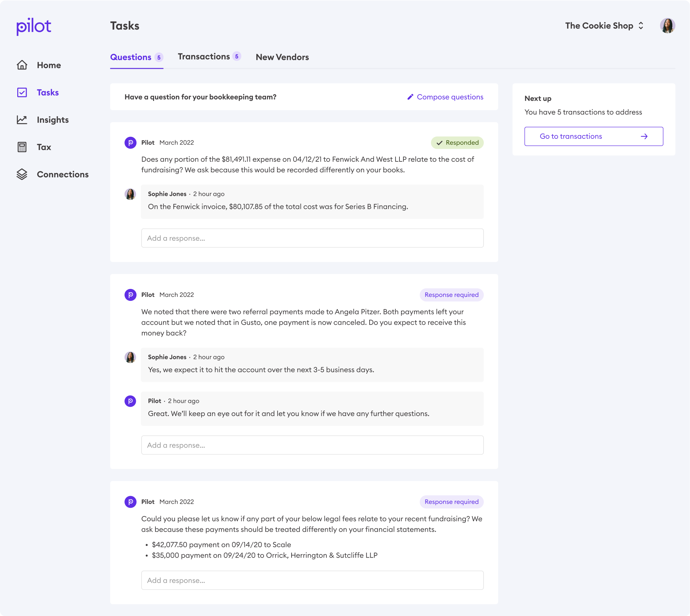Click the Tasks checkbox icon in sidebar

[22, 92]
